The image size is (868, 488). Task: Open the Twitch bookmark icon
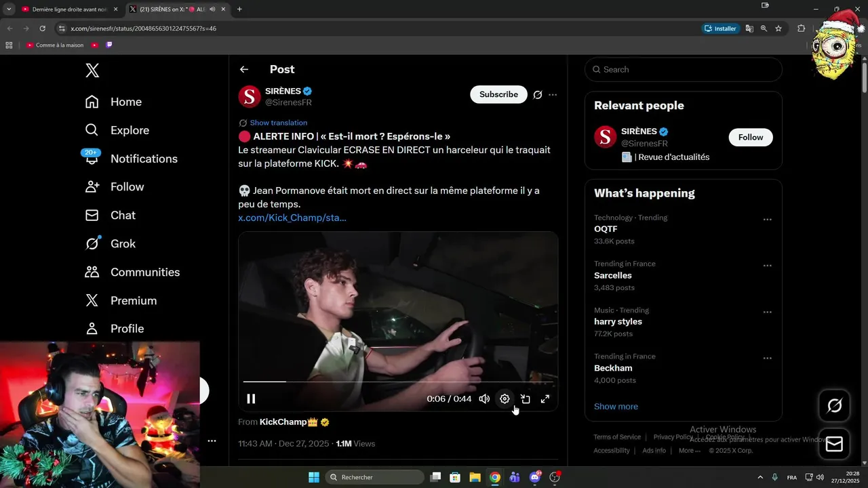coord(109,45)
